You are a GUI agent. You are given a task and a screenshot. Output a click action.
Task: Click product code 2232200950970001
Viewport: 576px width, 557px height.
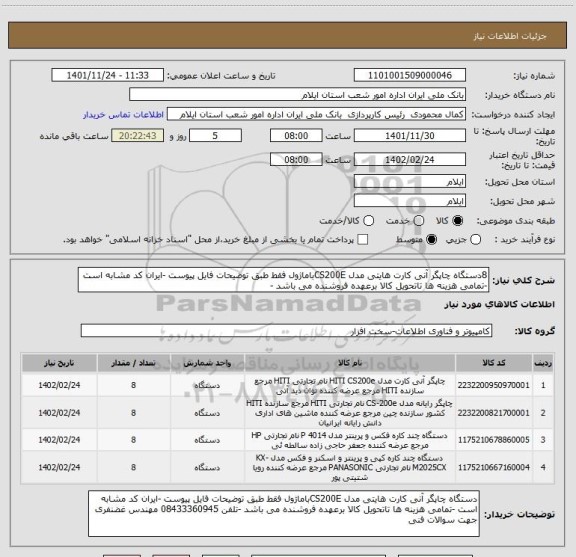[x=493, y=385]
